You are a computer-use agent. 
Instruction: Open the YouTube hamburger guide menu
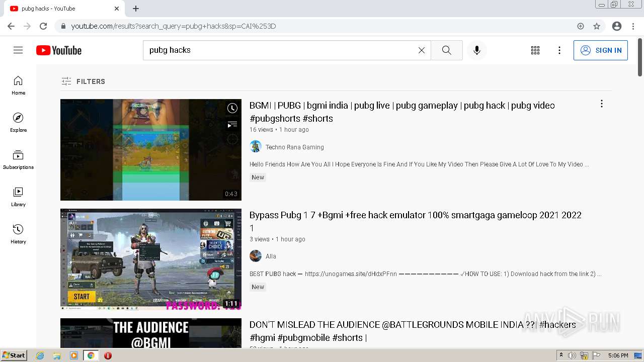[18, 50]
